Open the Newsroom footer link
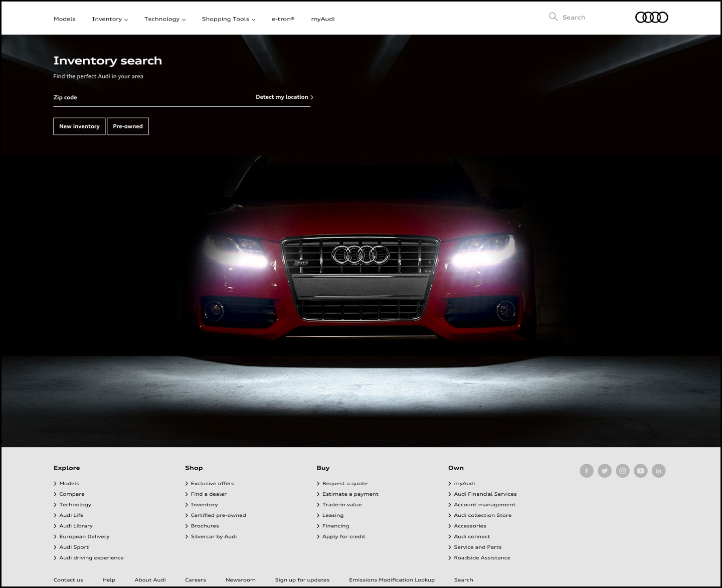The height and width of the screenshot is (588, 722). pos(241,580)
